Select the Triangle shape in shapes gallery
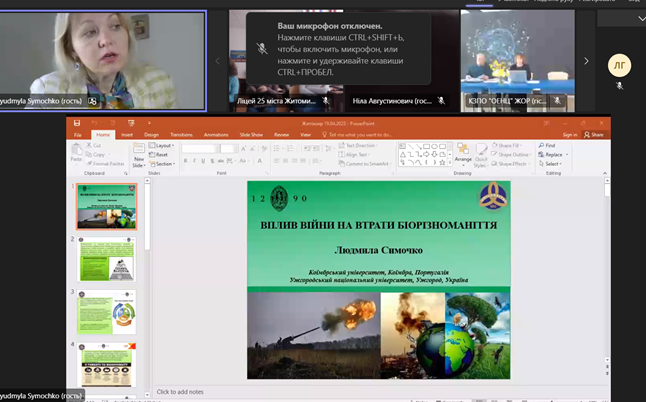This screenshot has width=646, height=402. (403, 154)
